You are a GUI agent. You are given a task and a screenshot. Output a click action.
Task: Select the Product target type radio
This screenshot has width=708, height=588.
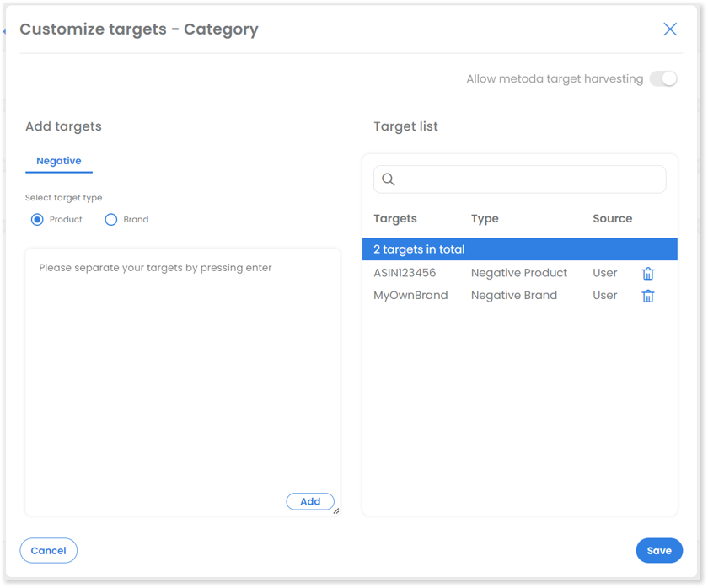coord(37,220)
